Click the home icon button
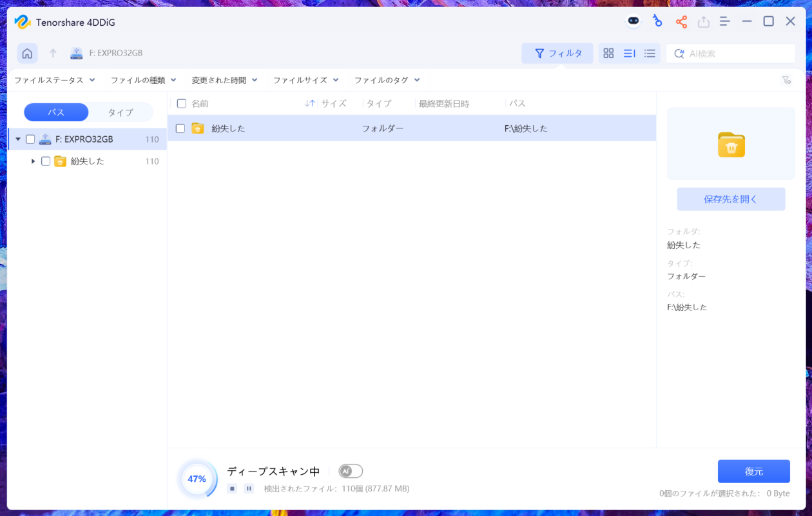The width and height of the screenshot is (812, 516). 27,54
